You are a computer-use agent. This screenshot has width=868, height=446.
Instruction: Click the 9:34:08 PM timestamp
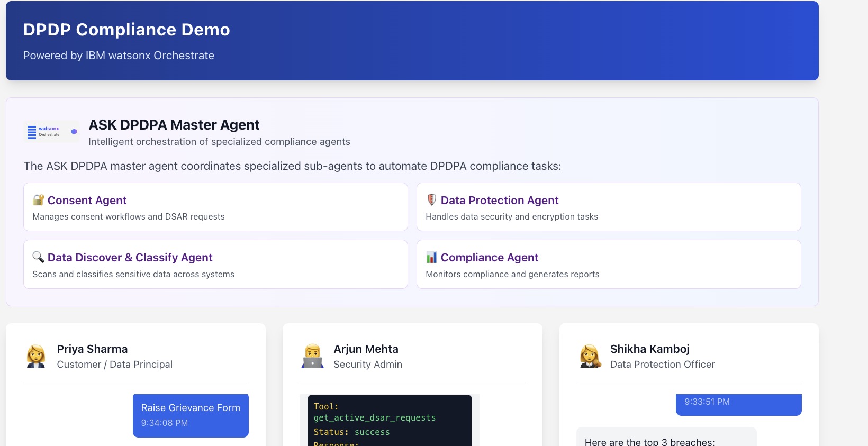click(x=165, y=423)
